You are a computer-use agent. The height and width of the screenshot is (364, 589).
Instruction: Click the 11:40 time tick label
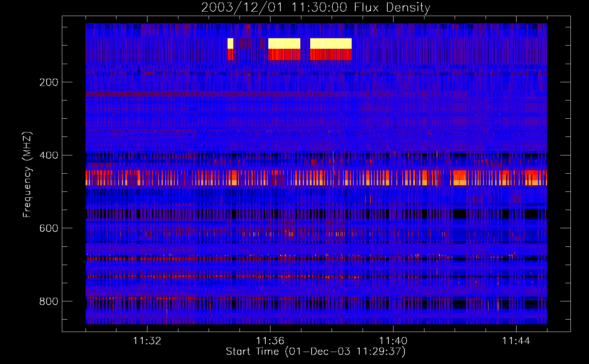pos(393,341)
